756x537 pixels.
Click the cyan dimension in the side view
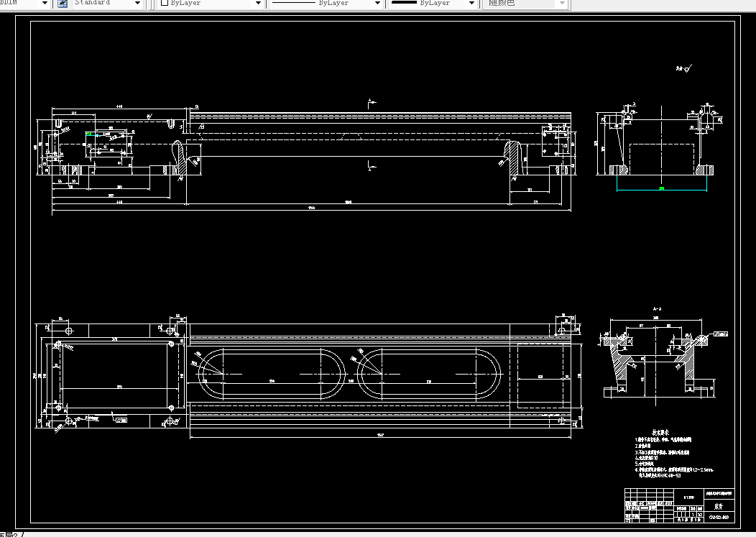tap(661, 189)
